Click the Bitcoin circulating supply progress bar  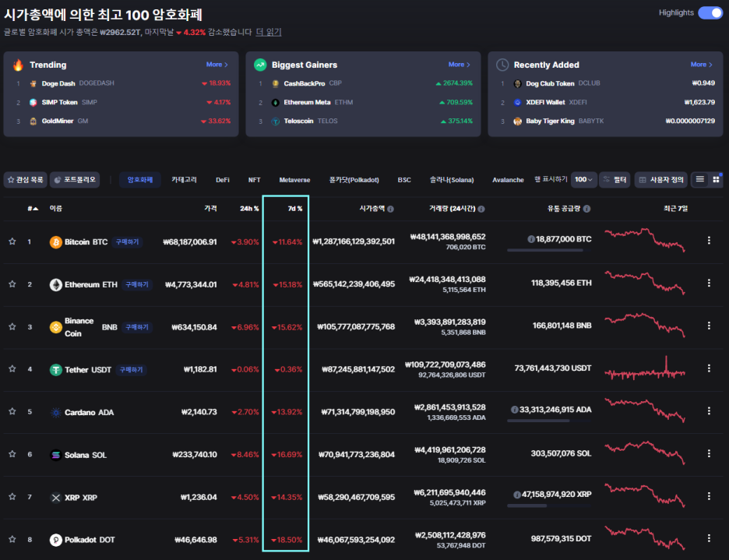pos(549,250)
